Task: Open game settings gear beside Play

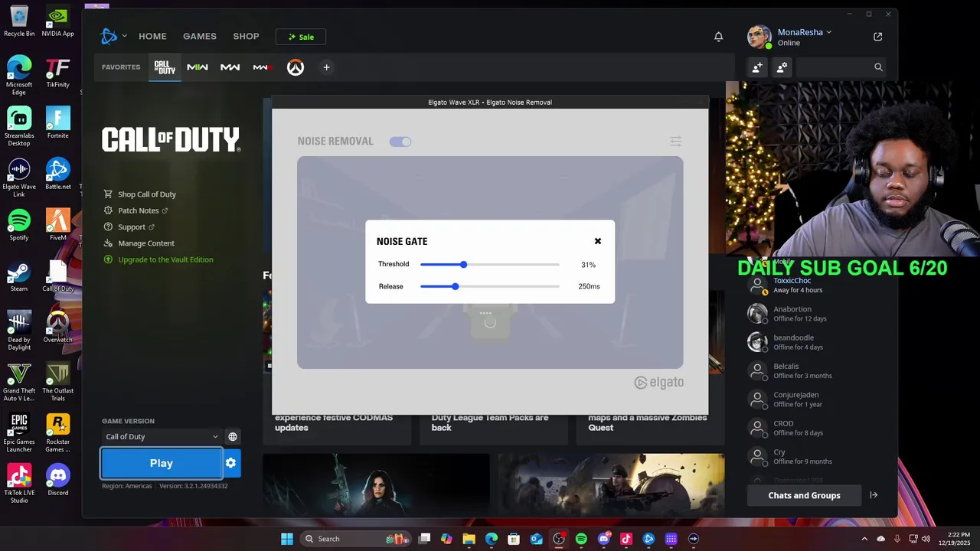Action: 231,463
